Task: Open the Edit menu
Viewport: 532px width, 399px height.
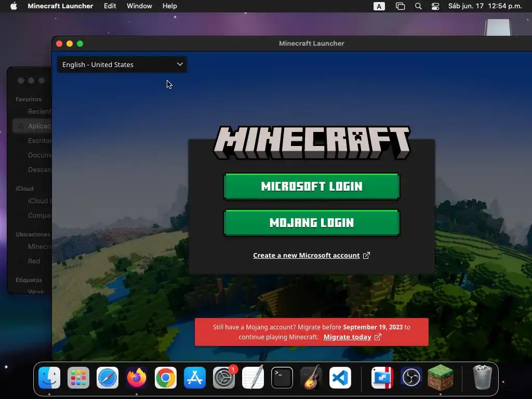Action: 110,6
